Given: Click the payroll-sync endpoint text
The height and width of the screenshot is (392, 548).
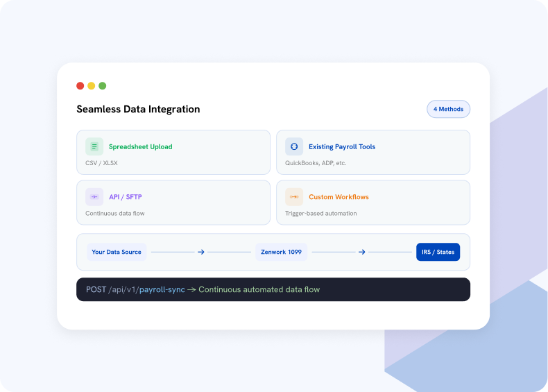Looking at the screenshot, I should (x=162, y=289).
